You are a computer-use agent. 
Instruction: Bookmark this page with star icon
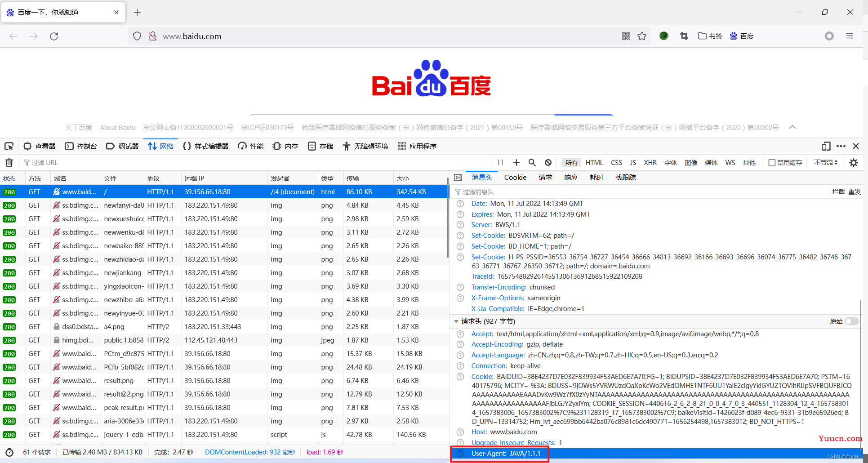642,36
